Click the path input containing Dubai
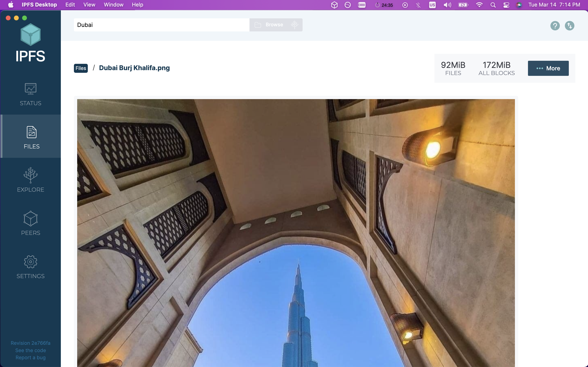Image resolution: width=588 pixels, height=367 pixels. click(161, 25)
